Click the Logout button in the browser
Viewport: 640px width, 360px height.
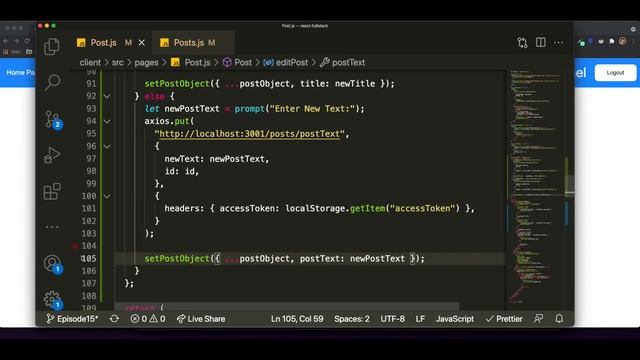pos(615,73)
